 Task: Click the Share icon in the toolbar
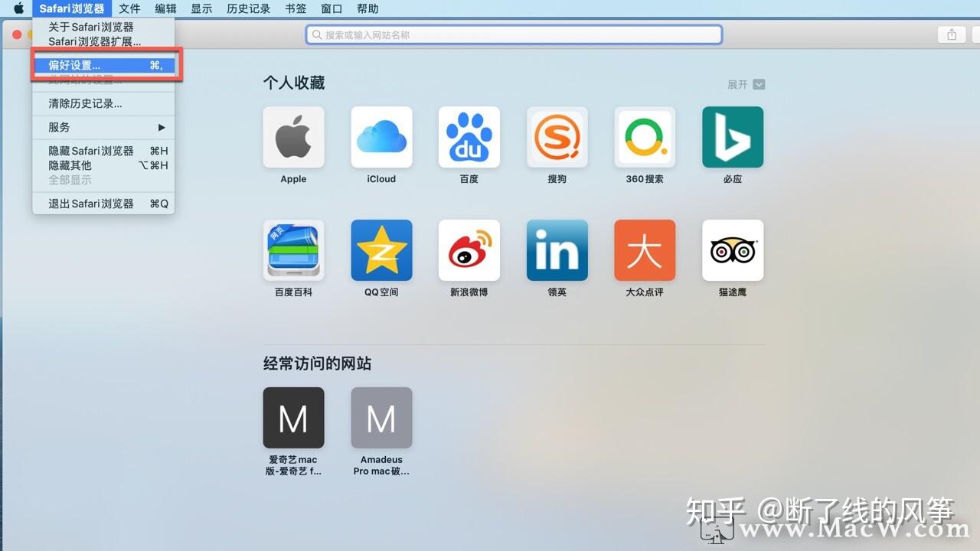(x=950, y=34)
